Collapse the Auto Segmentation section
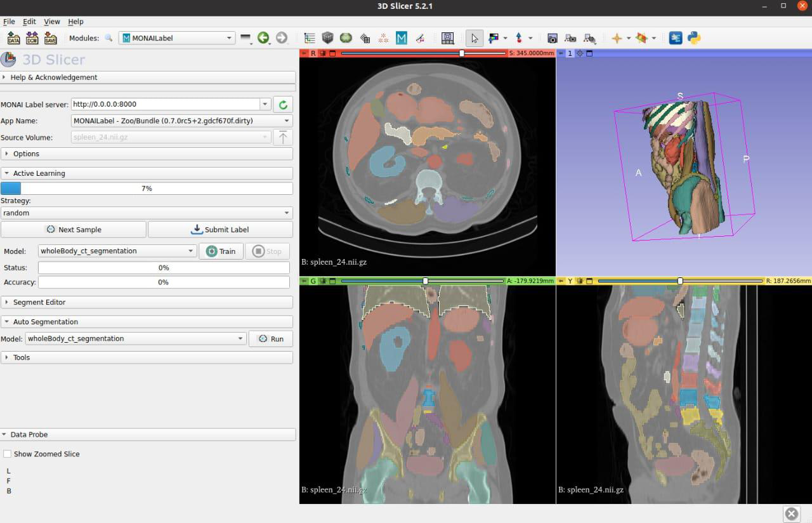This screenshot has height=523, width=812. (147, 322)
